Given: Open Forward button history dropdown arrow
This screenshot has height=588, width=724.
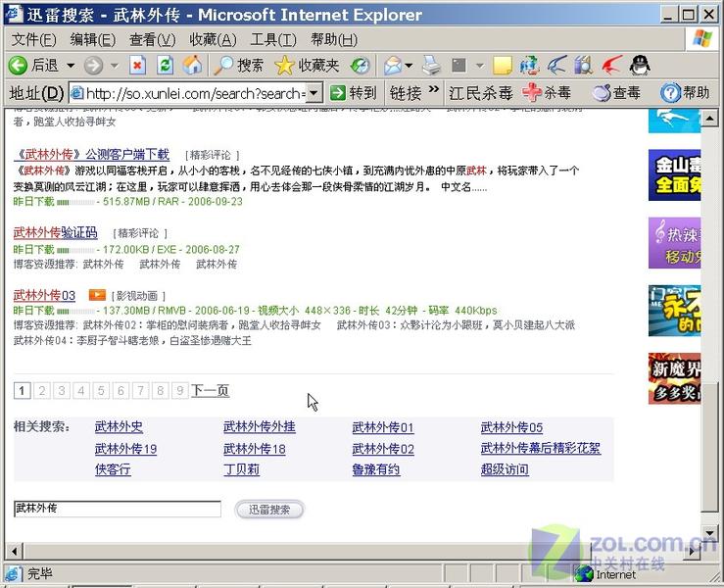Looking at the screenshot, I should click(x=115, y=66).
